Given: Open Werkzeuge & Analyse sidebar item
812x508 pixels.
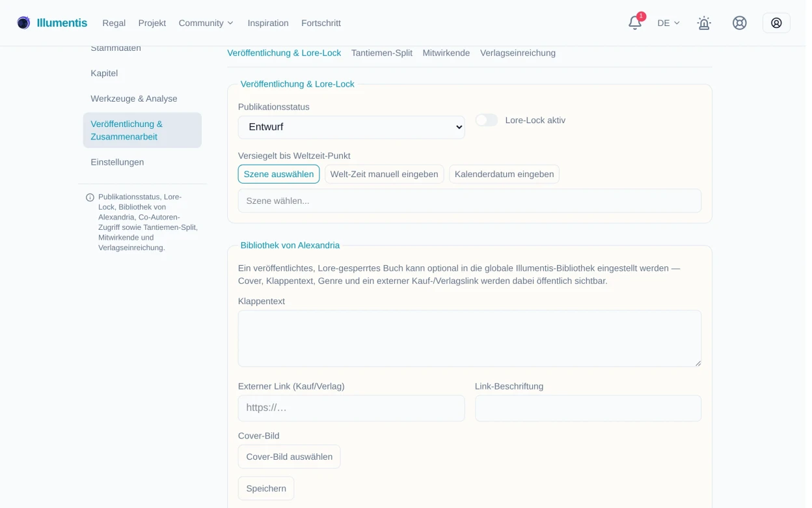Looking at the screenshot, I should 142,99.
